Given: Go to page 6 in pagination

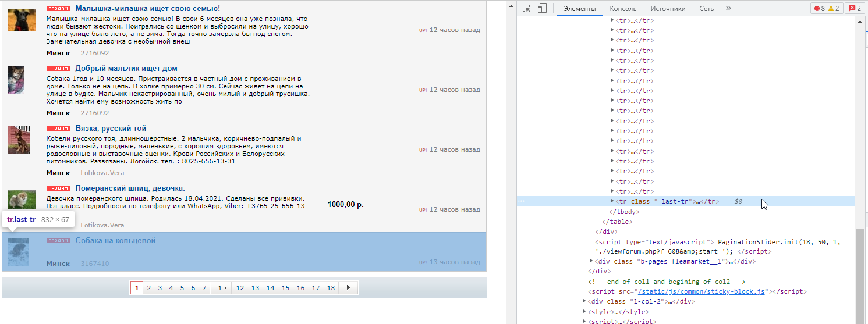Looking at the screenshot, I should pos(193,288).
